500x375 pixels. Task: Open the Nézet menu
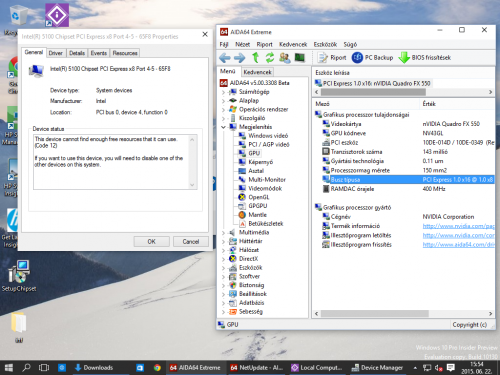click(x=242, y=44)
